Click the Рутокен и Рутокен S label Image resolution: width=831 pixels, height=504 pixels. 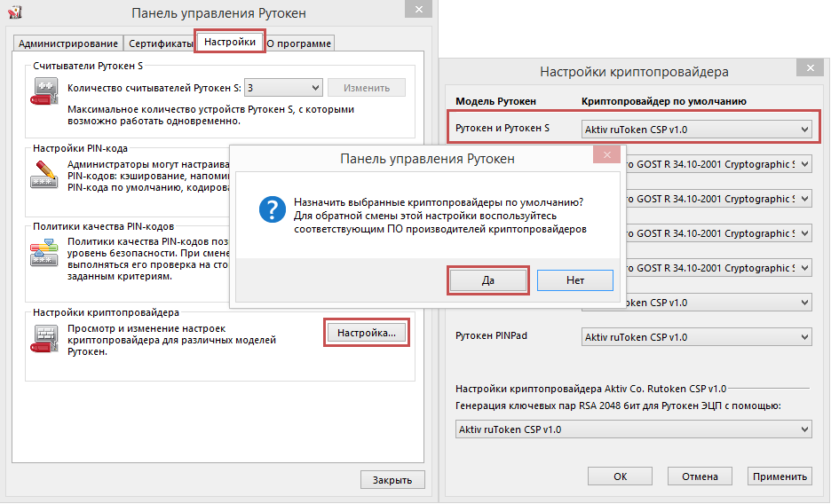(503, 128)
